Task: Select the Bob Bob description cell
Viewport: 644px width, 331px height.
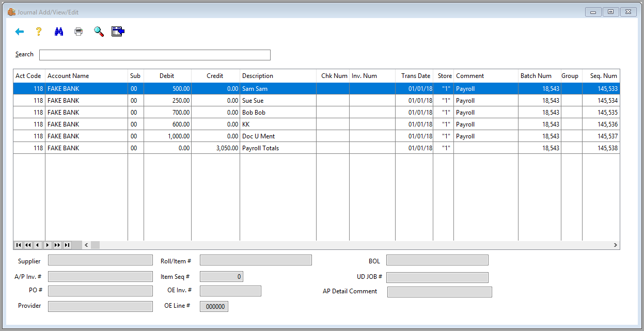Action: coord(278,113)
